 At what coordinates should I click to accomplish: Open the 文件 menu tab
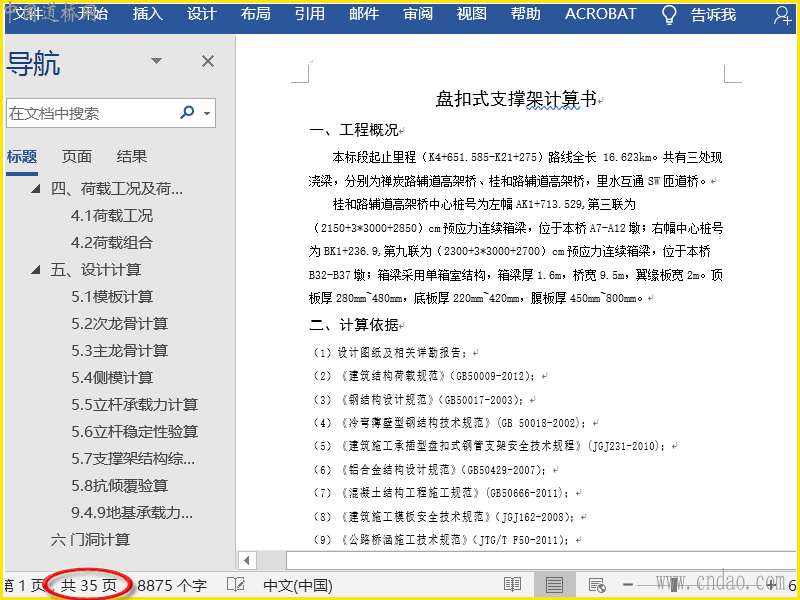pos(28,14)
